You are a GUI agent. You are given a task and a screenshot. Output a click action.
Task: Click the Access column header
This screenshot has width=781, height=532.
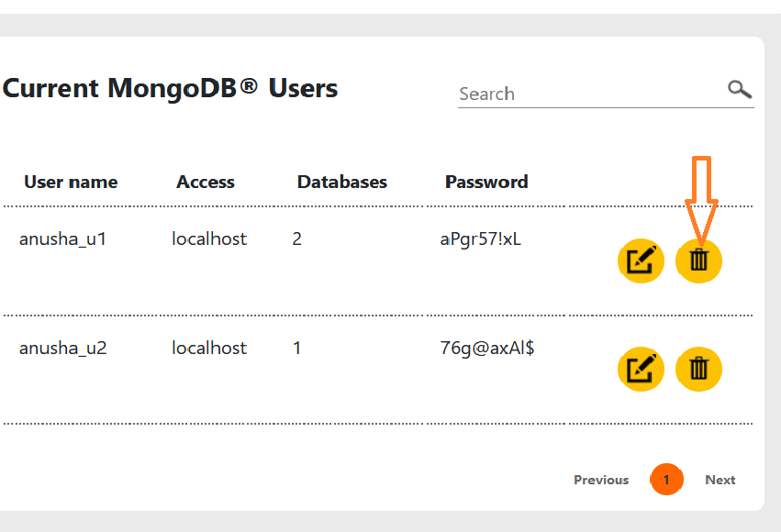tap(205, 182)
